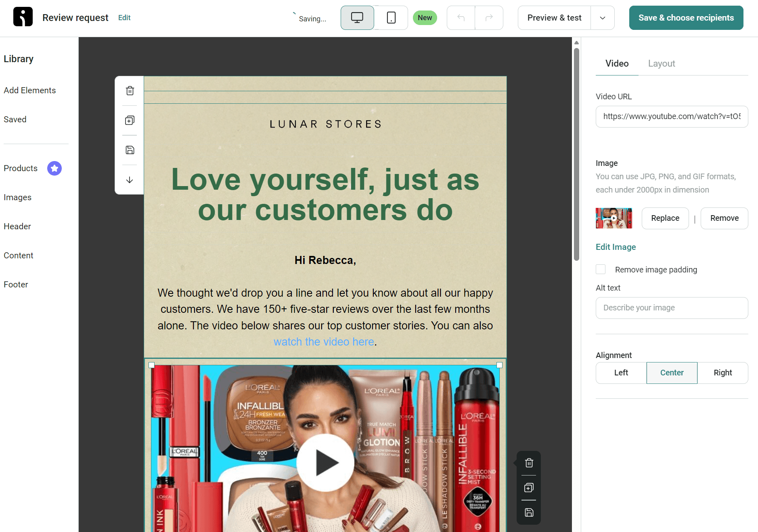Replace the video image
The width and height of the screenshot is (758, 532).
click(x=665, y=218)
